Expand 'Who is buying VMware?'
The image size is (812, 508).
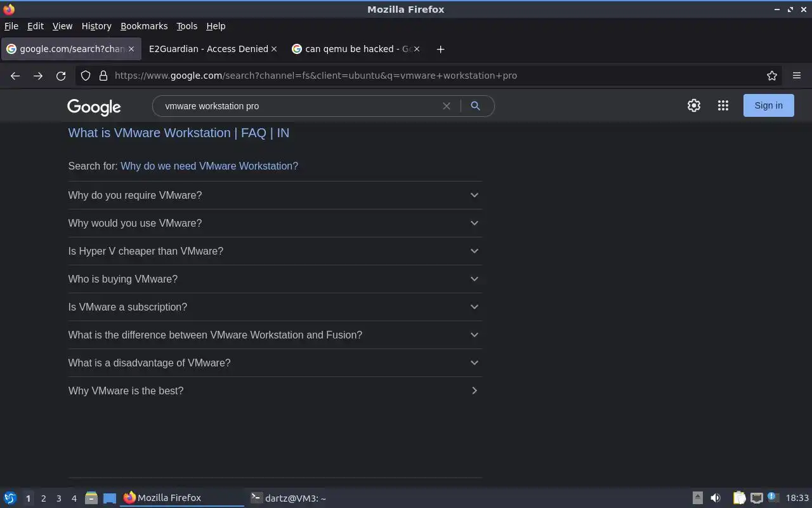point(275,279)
